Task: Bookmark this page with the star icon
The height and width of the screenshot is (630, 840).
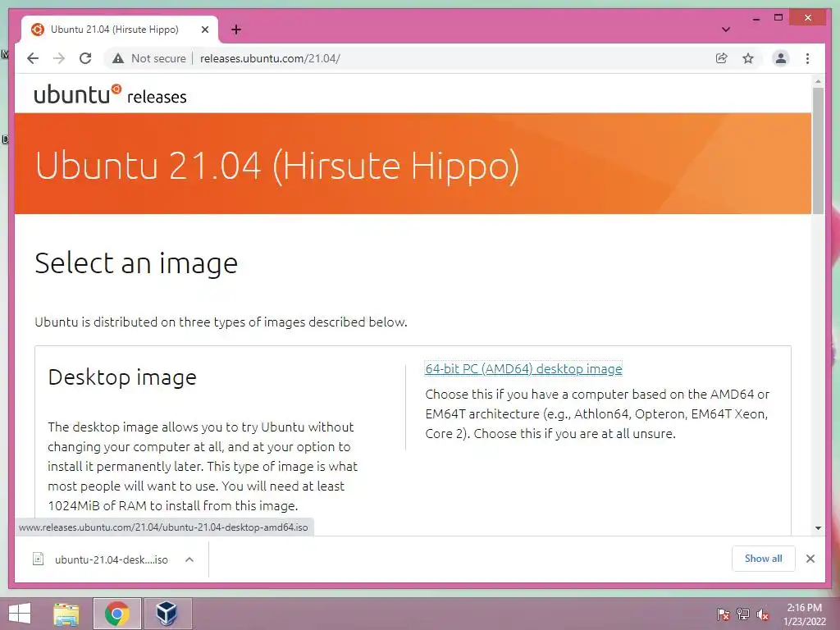Action: (748, 58)
